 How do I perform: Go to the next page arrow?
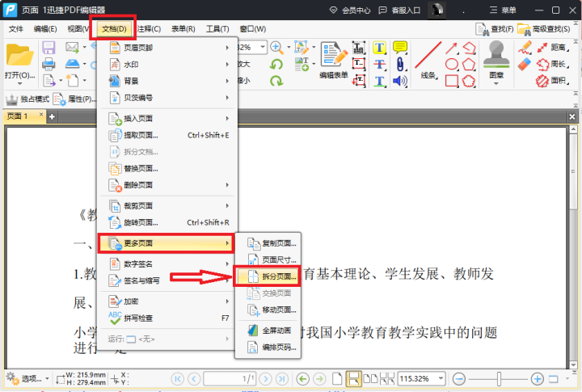tap(265, 378)
